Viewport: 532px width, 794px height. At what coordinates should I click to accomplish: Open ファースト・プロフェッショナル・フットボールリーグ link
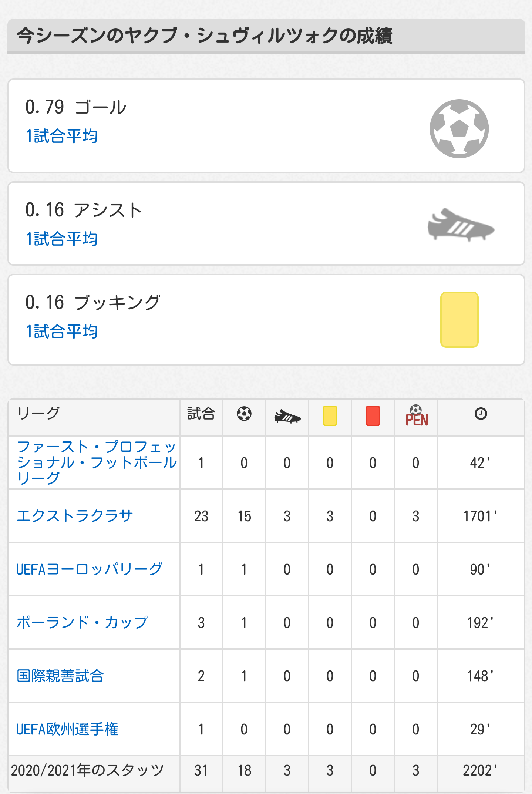pos(97,462)
